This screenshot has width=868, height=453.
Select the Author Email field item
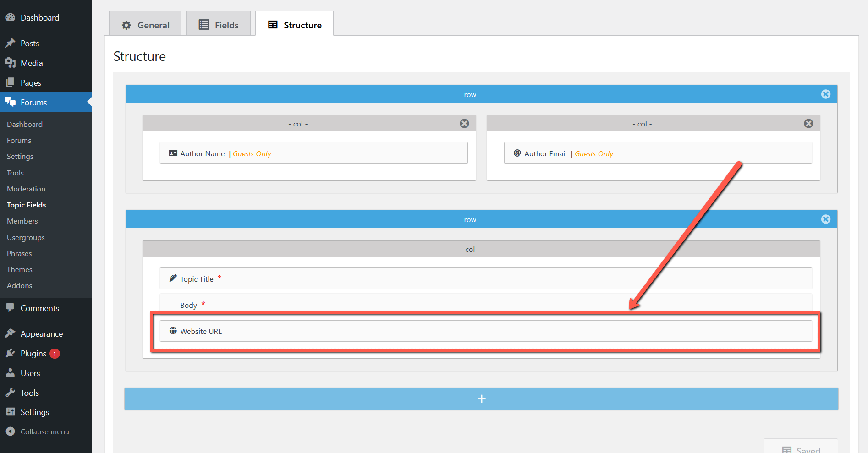658,153
